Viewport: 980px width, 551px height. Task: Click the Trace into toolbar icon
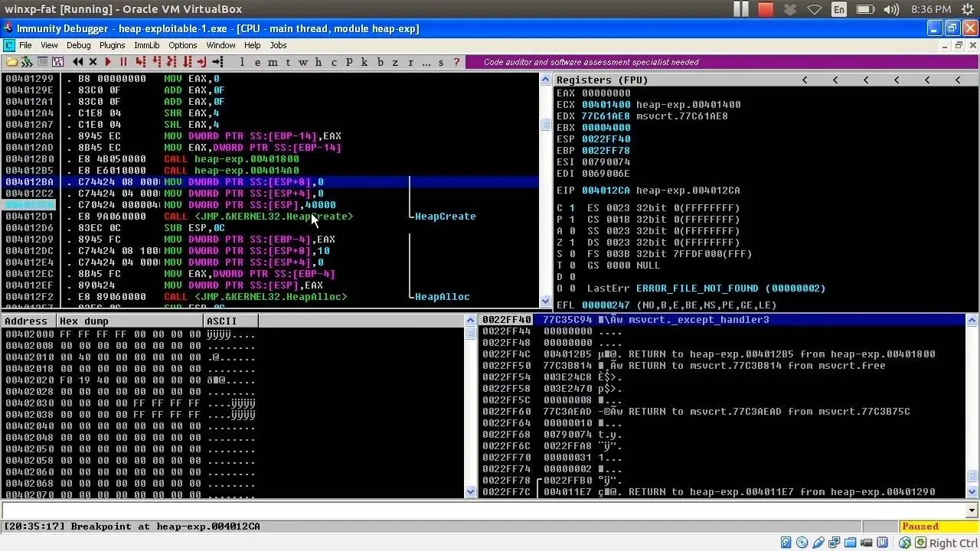tap(171, 62)
